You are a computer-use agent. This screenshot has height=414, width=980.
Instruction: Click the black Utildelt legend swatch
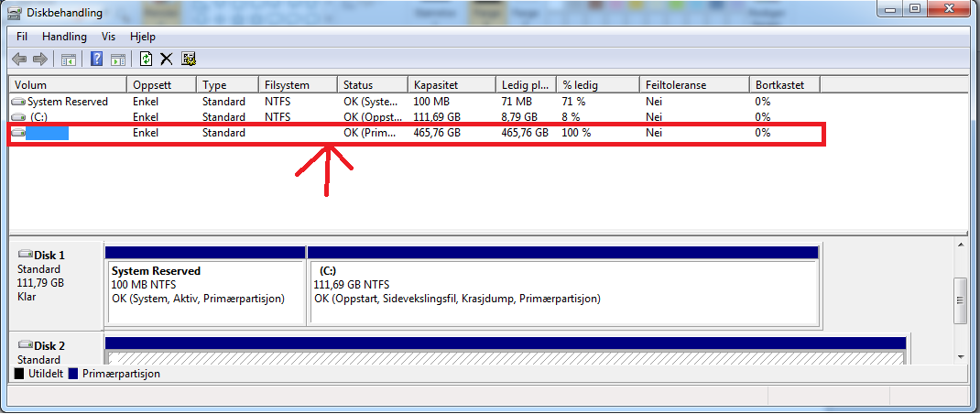coord(18,374)
